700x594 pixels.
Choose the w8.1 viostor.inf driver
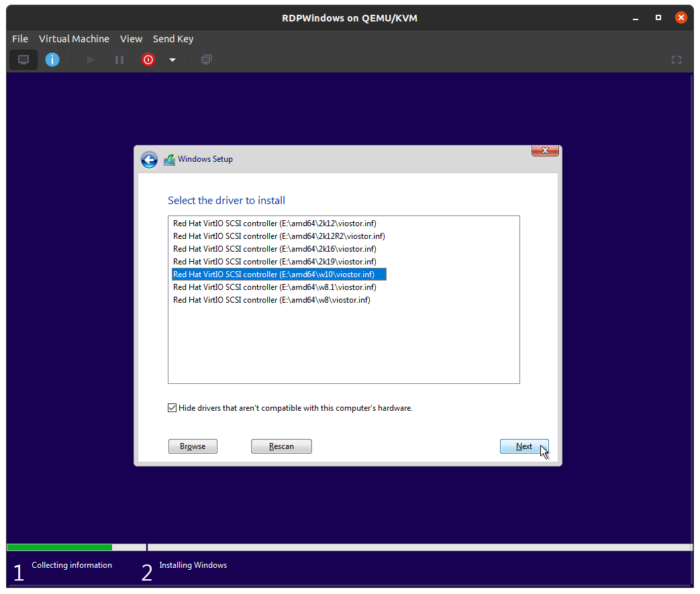274,287
